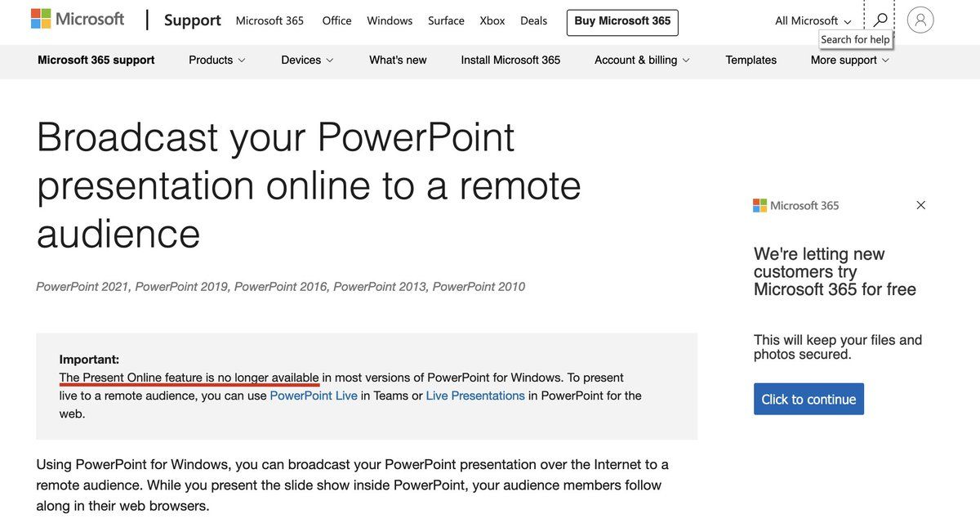Click the paragraph starting Using PowerPoint for Windows

coord(353,485)
